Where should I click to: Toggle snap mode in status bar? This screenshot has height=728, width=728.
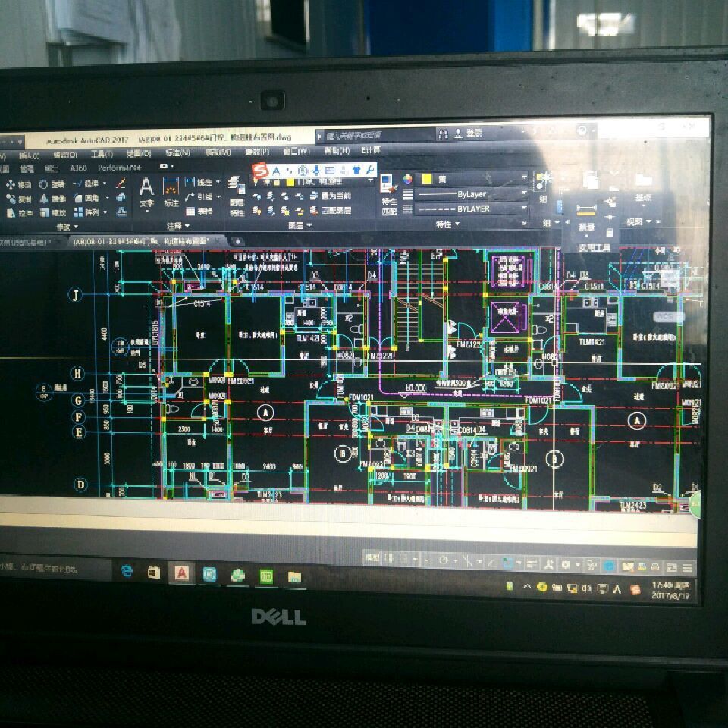pos(404,559)
